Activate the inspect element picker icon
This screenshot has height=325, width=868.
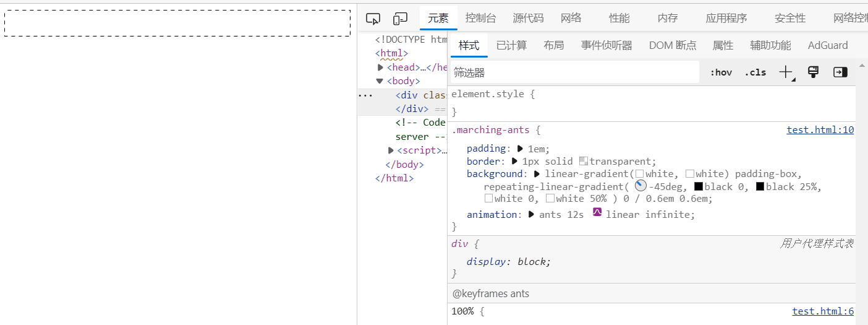(373, 19)
